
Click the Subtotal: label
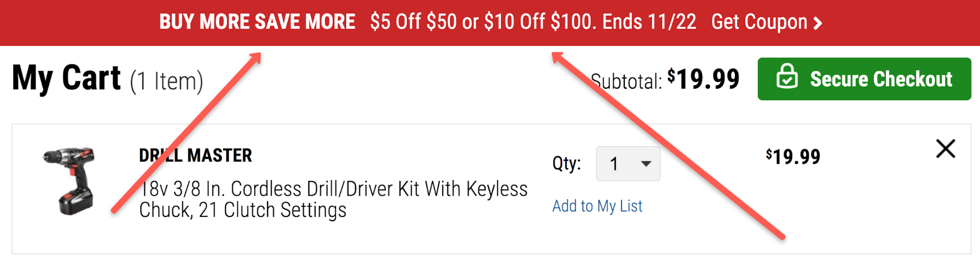(x=626, y=81)
